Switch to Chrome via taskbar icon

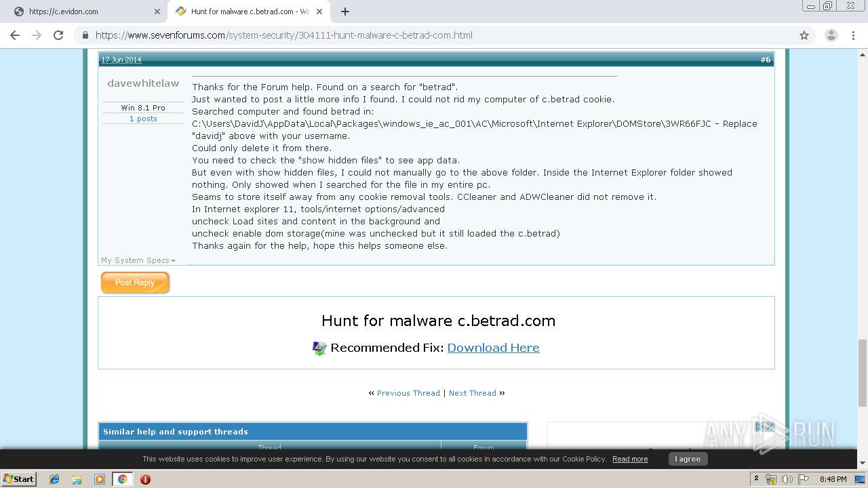[122, 479]
